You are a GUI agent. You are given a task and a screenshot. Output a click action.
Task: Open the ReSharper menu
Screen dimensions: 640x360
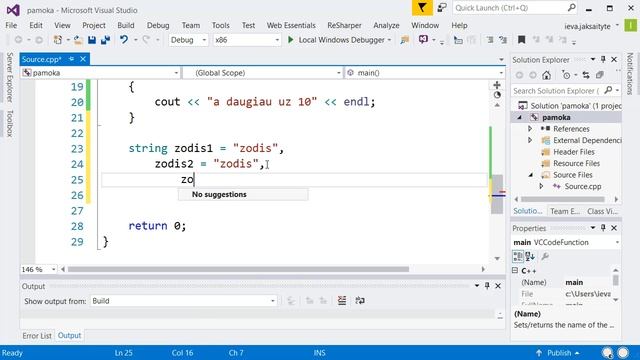(x=344, y=25)
